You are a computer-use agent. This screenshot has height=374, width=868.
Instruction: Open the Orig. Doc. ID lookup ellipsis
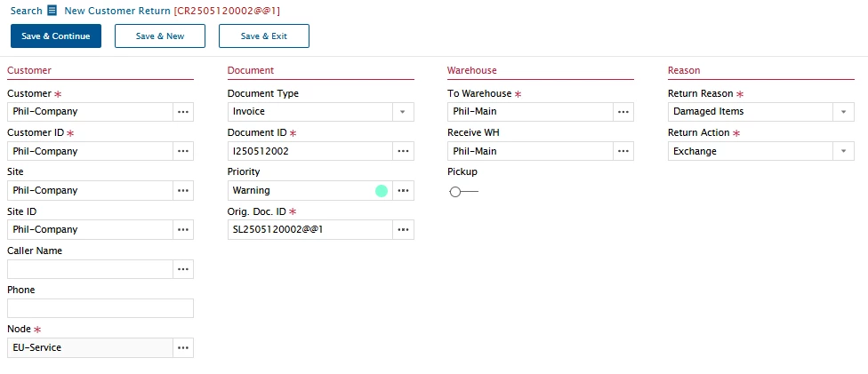tap(404, 229)
